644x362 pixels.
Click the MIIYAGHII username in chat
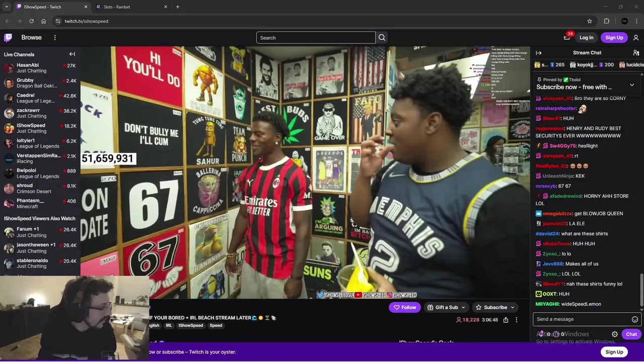click(x=547, y=304)
